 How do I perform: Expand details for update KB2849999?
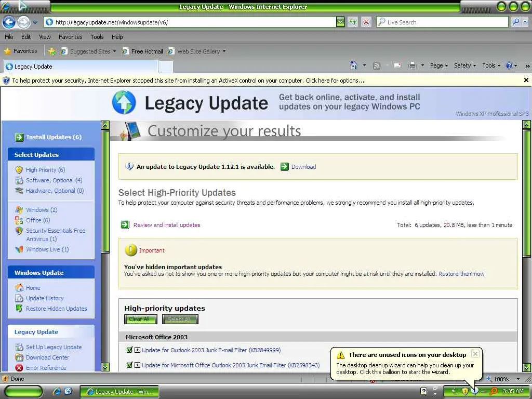[137, 350]
